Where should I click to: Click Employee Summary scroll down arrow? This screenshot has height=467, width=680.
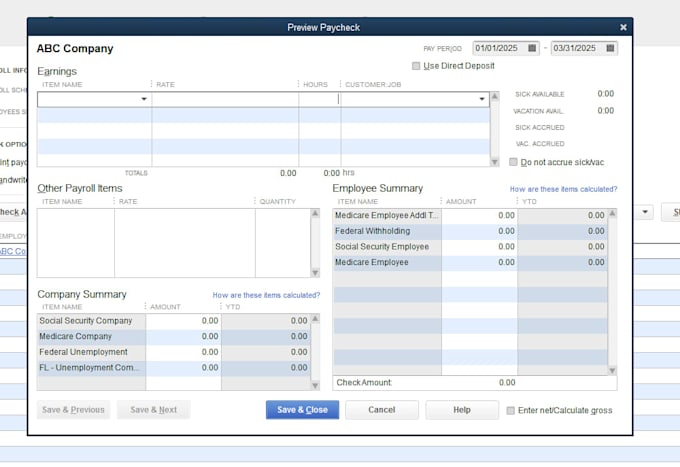(612, 371)
